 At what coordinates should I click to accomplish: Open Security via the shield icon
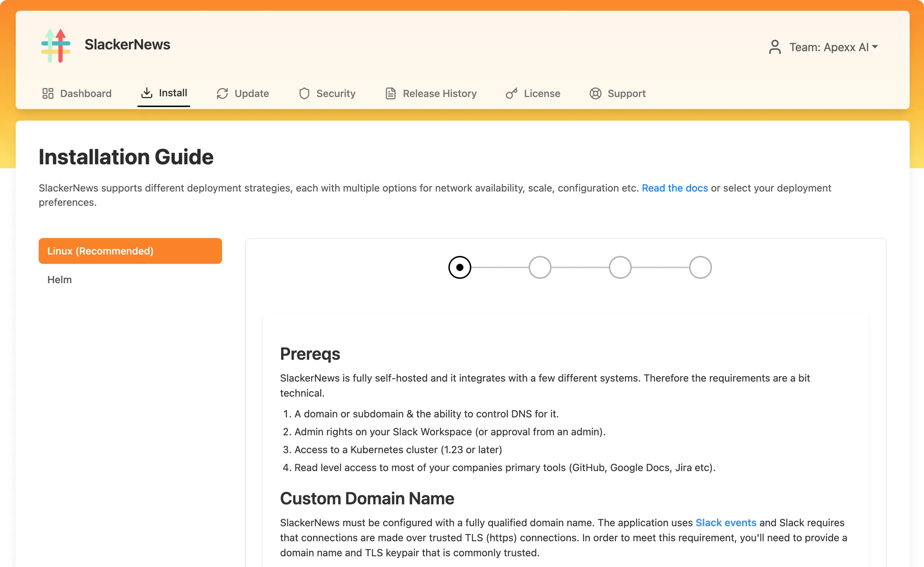304,93
